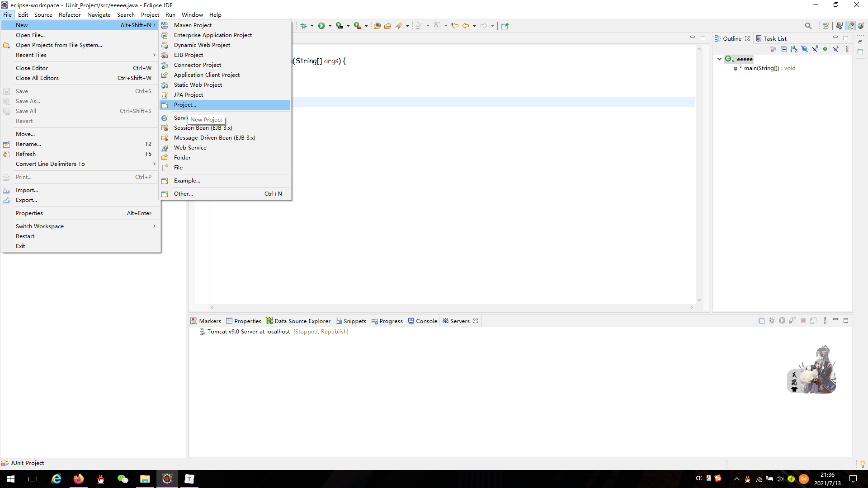
Task: Collapse the eeeee node in Outline
Action: 720,59
